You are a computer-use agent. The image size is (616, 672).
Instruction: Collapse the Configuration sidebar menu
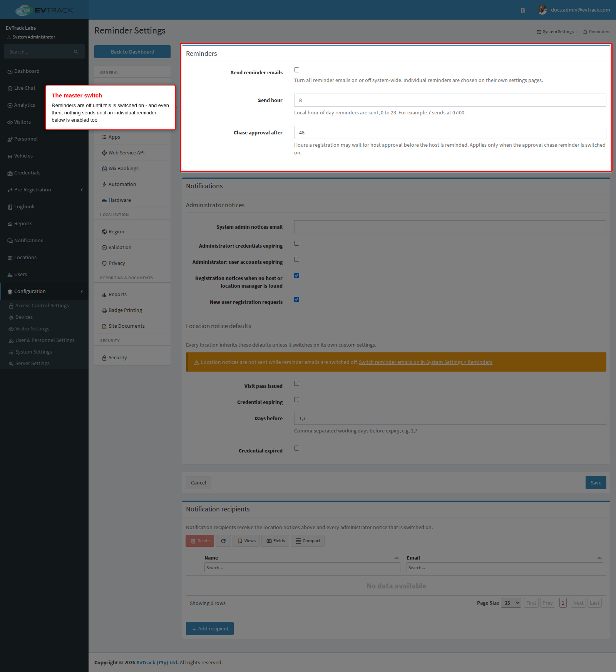(x=44, y=291)
